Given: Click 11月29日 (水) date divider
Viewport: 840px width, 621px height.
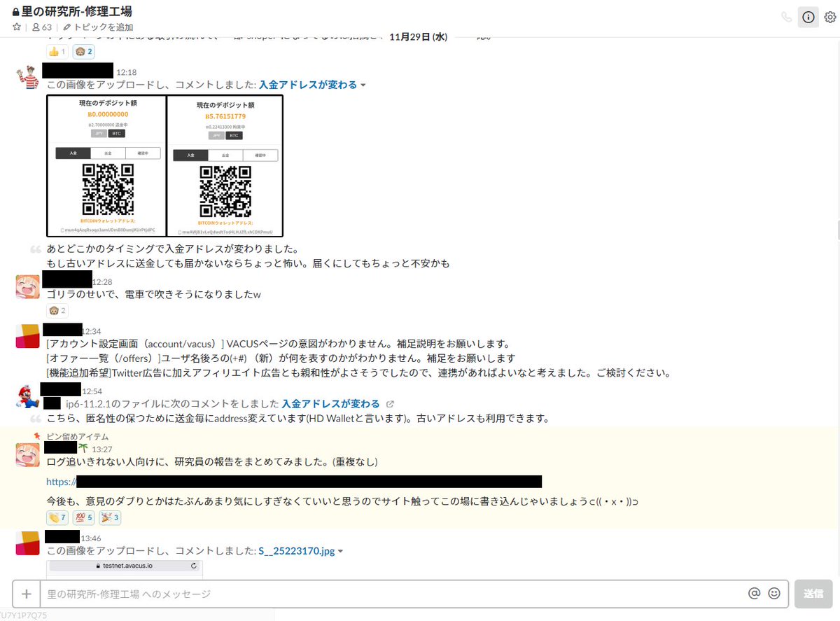Looking at the screenshot, I should pos(418,36).
